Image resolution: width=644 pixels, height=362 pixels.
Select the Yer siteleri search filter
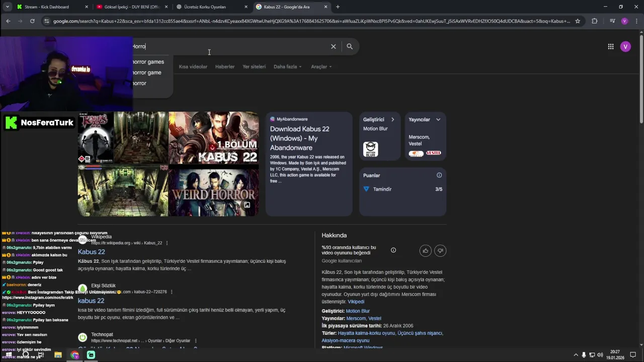click(254, 66)
